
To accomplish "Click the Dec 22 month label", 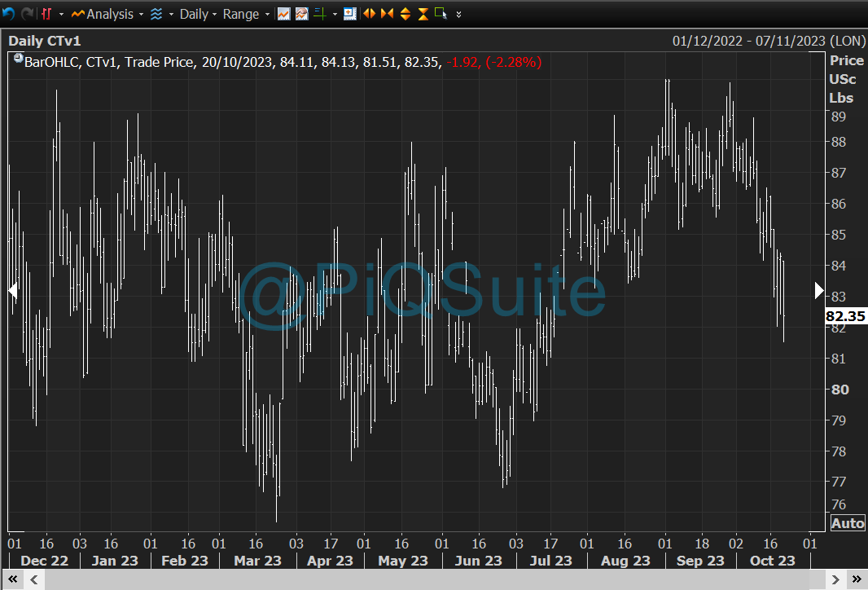I will [x=44, y=561].
